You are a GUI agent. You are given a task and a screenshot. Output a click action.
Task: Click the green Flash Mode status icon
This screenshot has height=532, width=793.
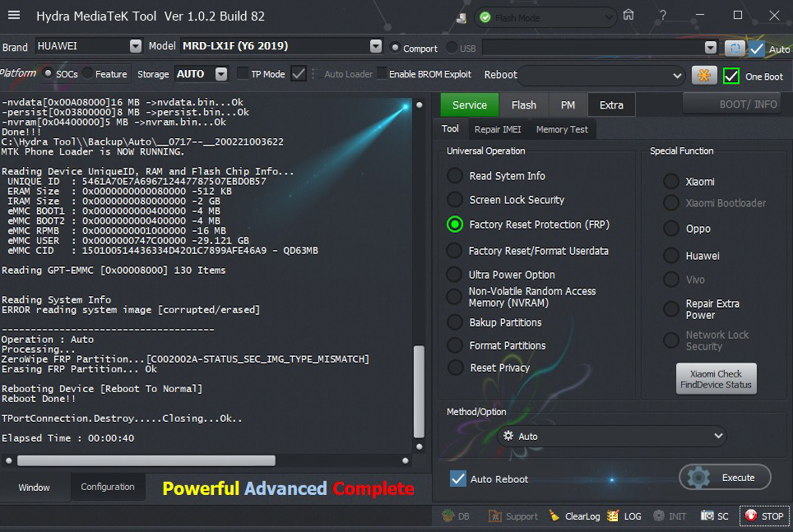[x=485, y=18]
